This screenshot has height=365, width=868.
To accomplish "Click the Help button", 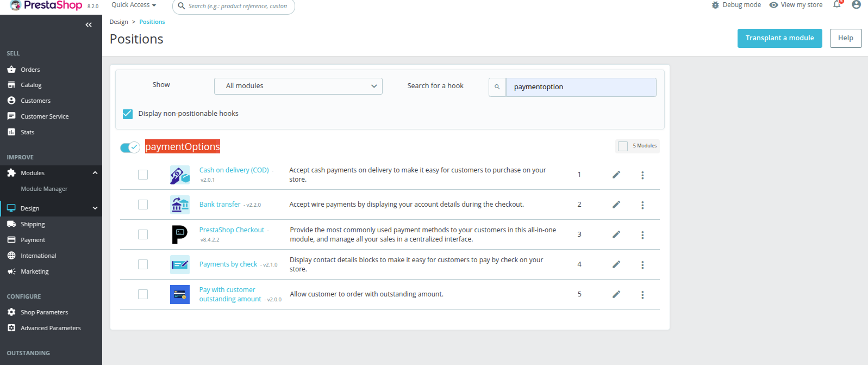I will point(846,38).
